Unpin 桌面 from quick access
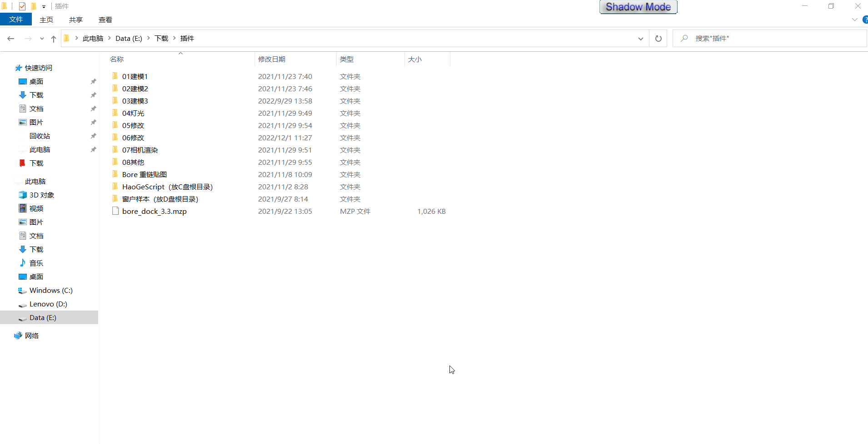Viewport: 868px width, 444px height. coord(93,81)
